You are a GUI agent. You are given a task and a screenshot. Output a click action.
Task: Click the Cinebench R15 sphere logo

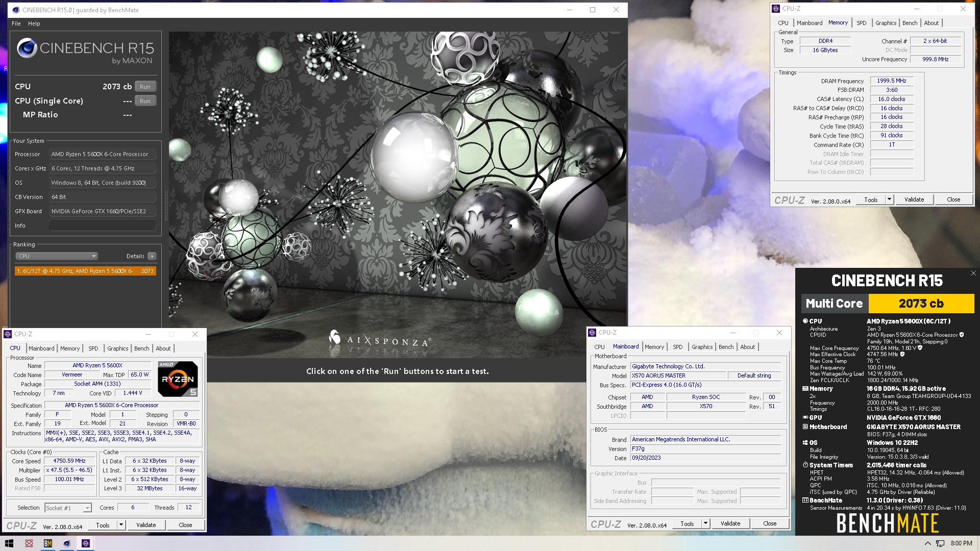27,48
